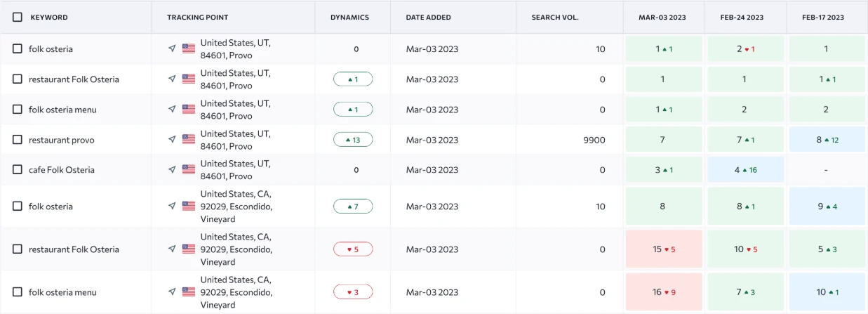Click the green cell showing 5 up 3
This screenshot has width=868, height=314.
click(827, 249)
